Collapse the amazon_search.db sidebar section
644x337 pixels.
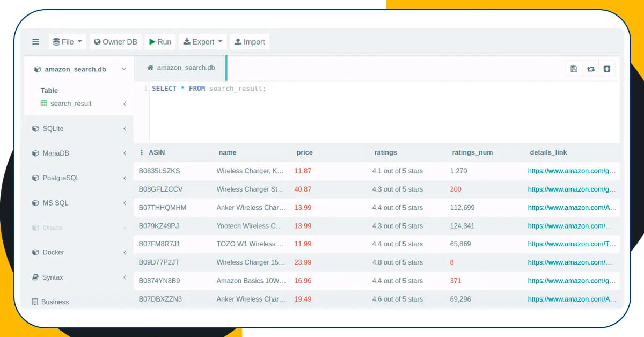[x=123, y=69]
